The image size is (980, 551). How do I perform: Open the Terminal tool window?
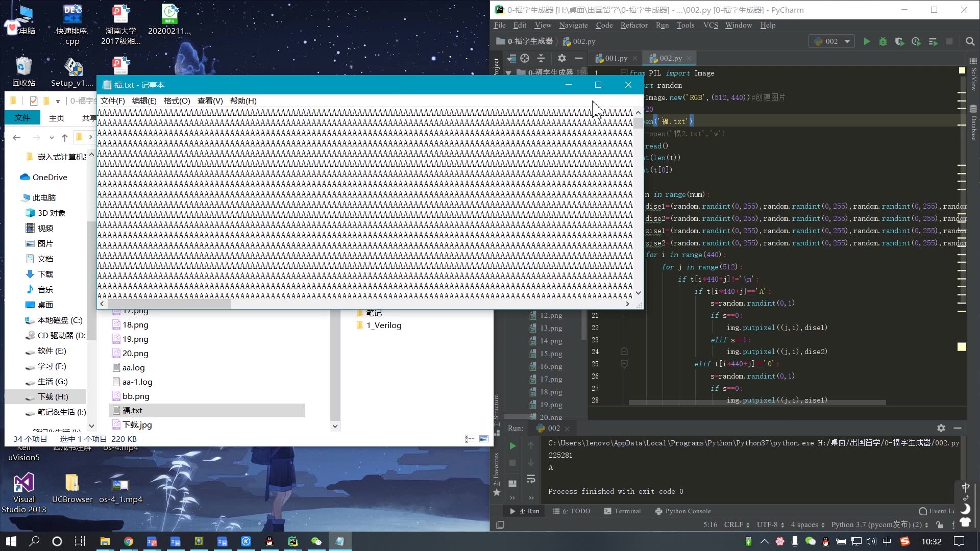point(622,511)
